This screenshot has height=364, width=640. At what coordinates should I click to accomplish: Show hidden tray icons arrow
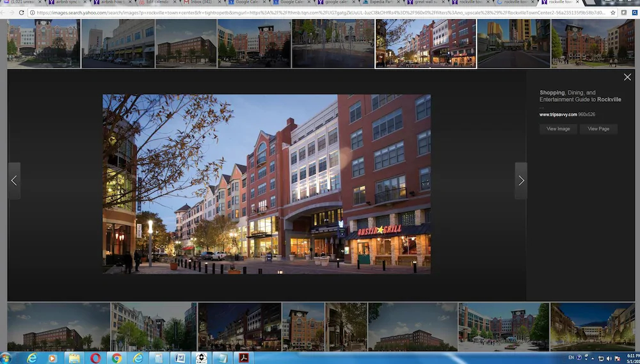592,358
